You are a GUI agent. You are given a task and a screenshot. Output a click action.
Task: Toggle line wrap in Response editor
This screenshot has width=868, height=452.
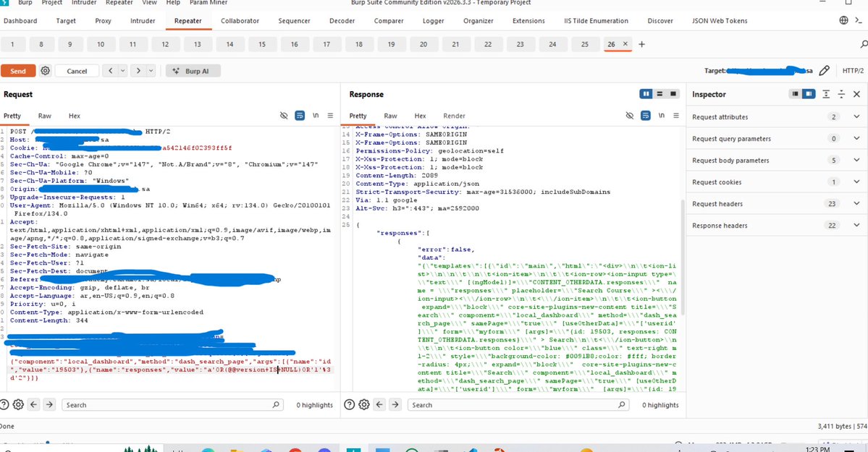(646, 116)
